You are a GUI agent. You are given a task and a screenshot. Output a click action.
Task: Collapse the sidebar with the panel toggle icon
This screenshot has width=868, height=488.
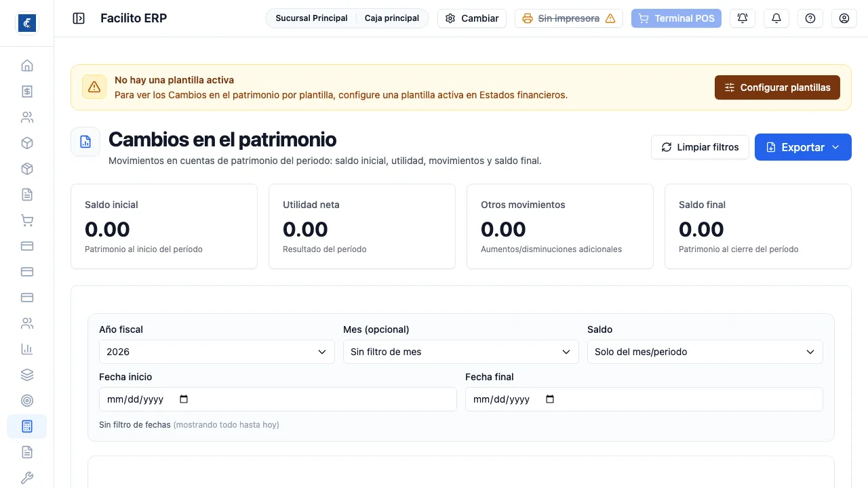click(79, 18)
